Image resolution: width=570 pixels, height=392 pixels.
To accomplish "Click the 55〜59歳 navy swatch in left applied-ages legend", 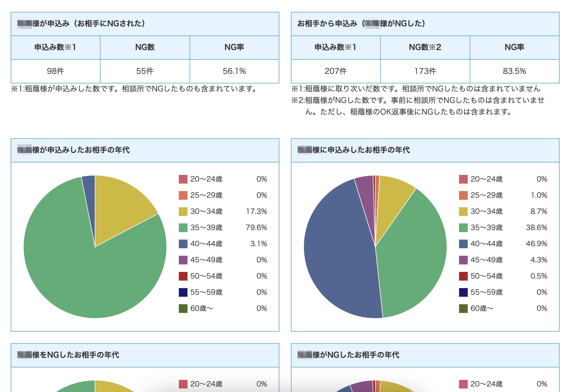I will point(183,292).
